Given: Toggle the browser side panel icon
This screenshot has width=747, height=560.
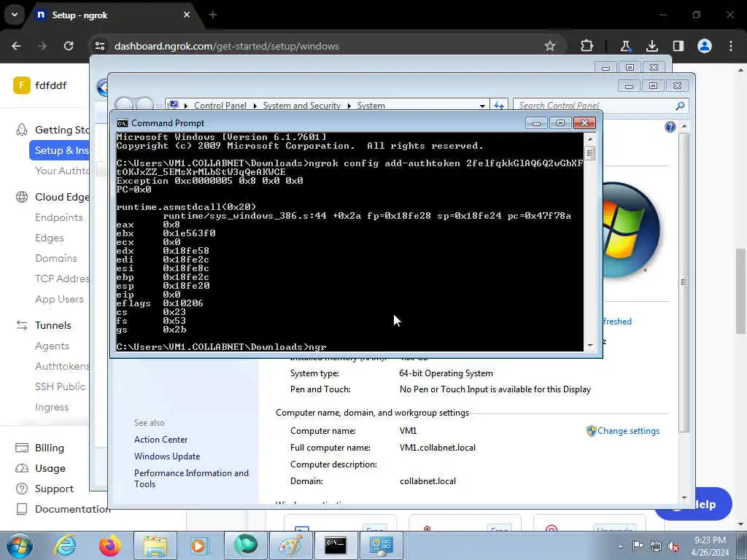Looking at the screenshot, I should [x=678, y=46].
